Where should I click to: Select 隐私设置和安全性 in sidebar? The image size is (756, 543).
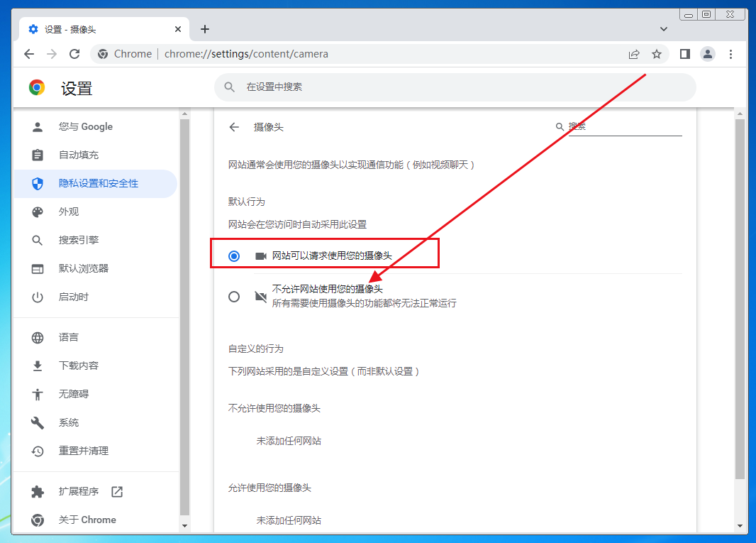[x=96, y=184]
